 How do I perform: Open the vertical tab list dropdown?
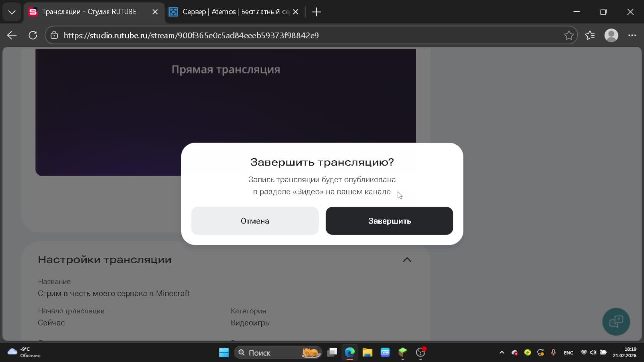(x=11, y=12)
